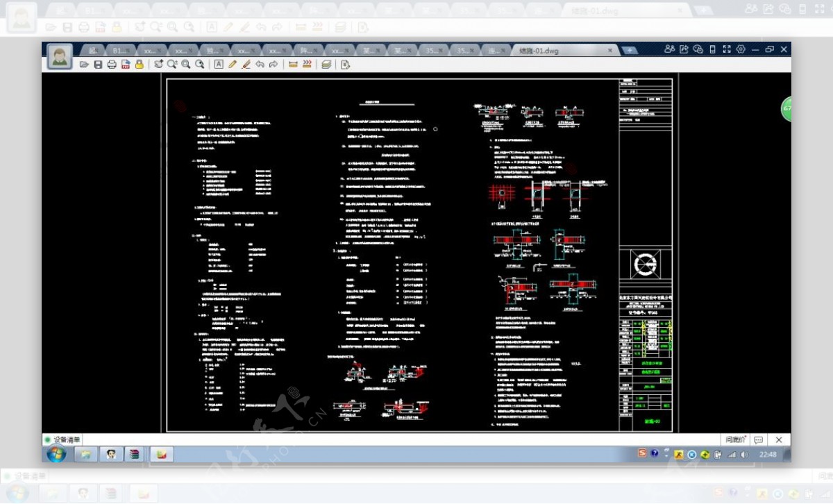Image resolution: width=833 pixels, height=504 pixels.
Task: Pick the yellow pencil drawing tool
Action: pyautogui.click(x=233, y=65)
